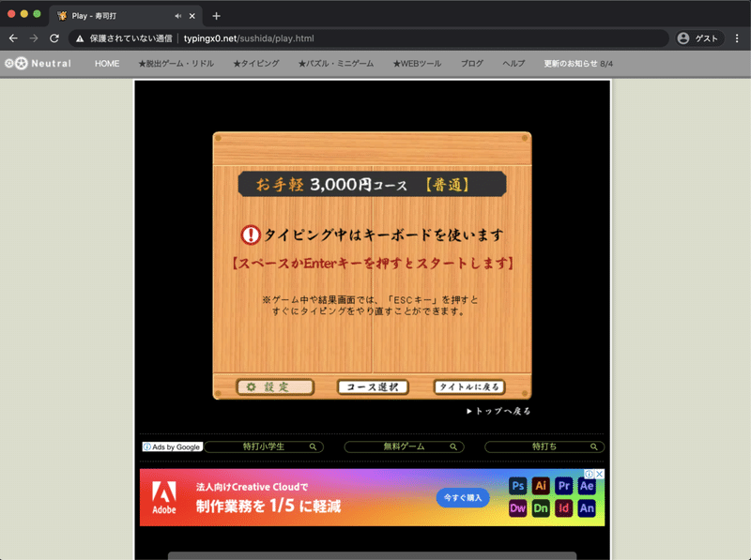751x560 pixels.
Task: Open 脱出ゲーム・リドル menu
Action: point(176,64)
